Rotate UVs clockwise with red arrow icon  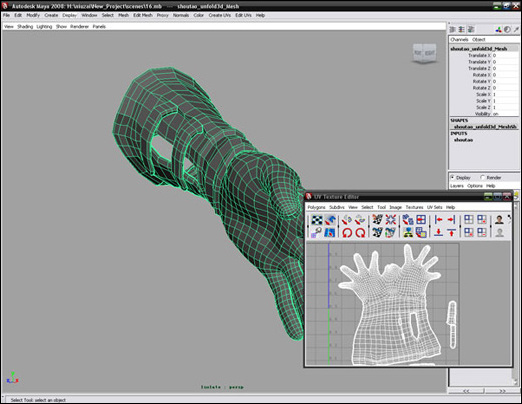point(360,232)
